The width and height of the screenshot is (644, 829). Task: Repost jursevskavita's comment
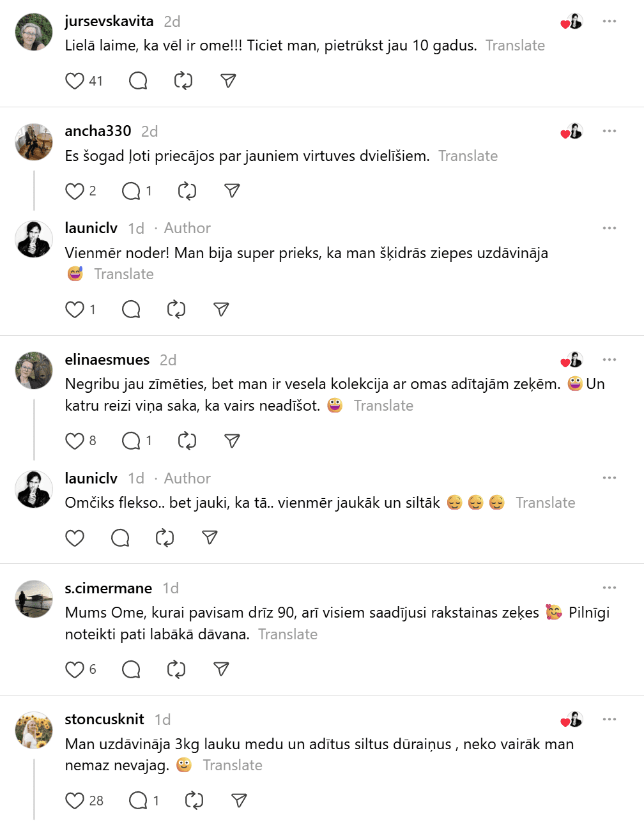click(183, 81)
